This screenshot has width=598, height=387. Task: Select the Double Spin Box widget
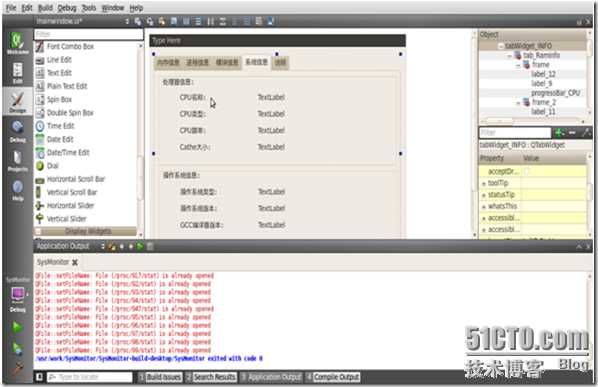(x=64, y=113)
